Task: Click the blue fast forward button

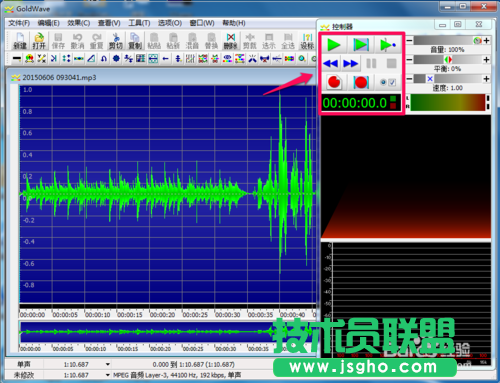Action: click(350, 63)
